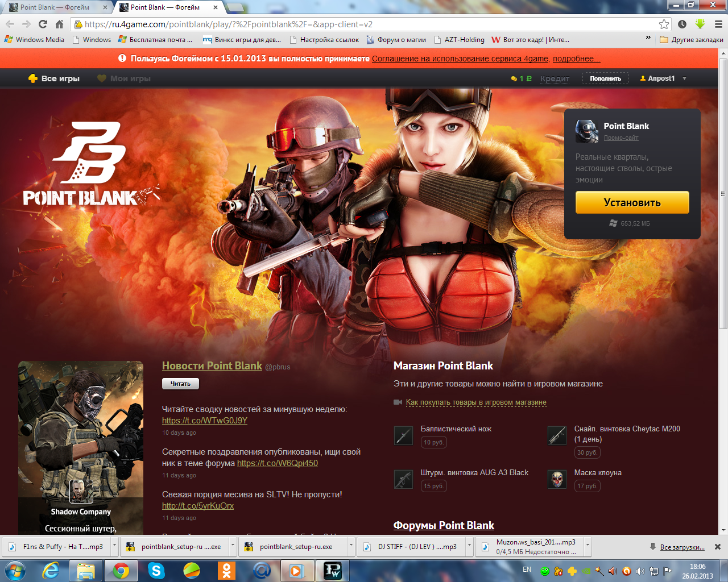The image size is (728, 582).
Task: Reload the page with the refresh icon
Action: click(x=43, y=24)
